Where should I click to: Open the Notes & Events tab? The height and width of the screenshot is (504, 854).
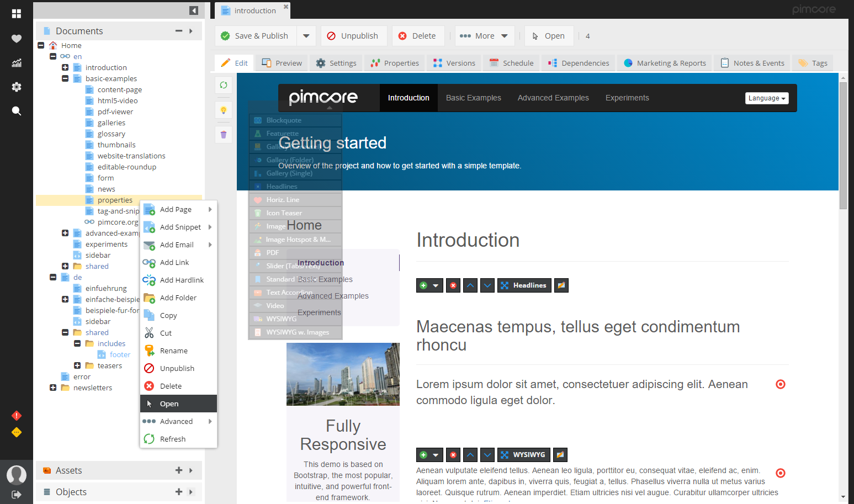[752, 63]
